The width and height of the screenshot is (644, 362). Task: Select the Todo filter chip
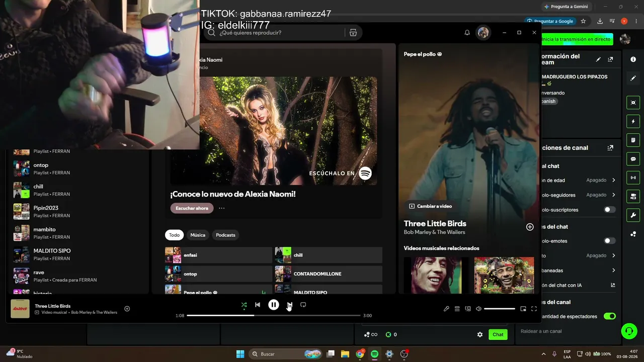click(x=174, y=235)
